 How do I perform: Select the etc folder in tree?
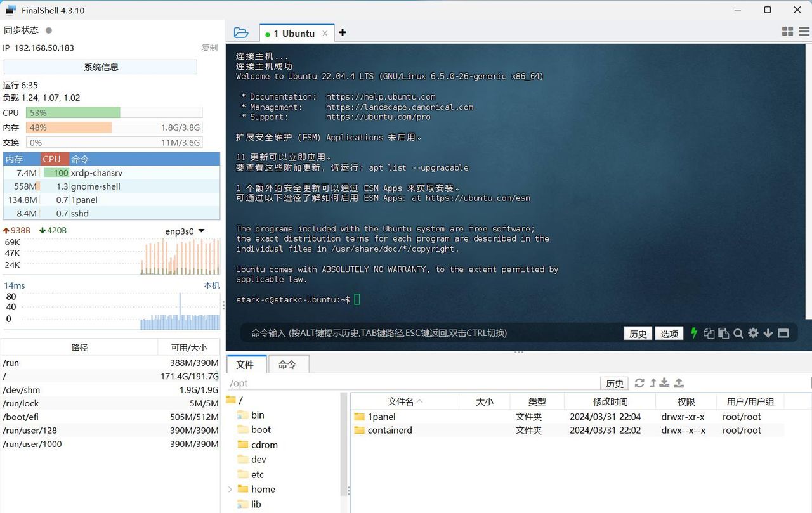pos(251,474)
